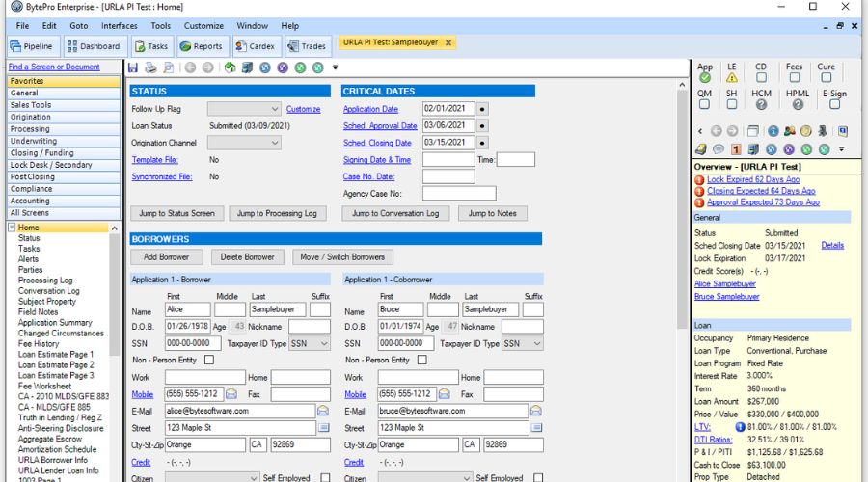The height and width of the screenshot is (482, 868).
Task: Open the Follow Up Flag dropdown
Action: coord(244,109)
